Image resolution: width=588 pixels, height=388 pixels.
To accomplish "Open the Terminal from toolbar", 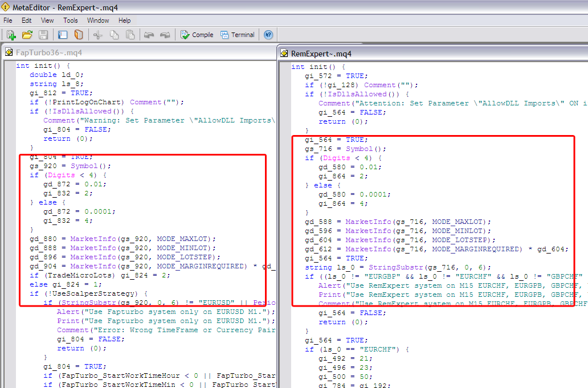I will 238,35.
